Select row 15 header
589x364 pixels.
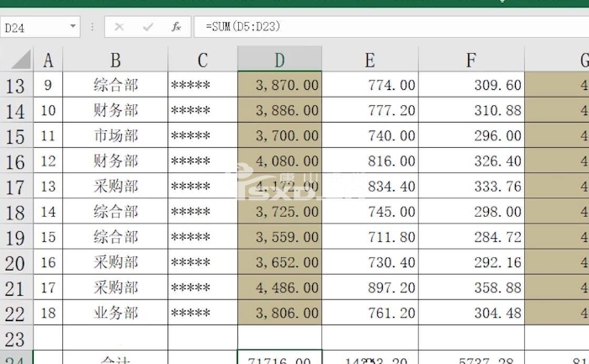pyautogui.click(x=16, y=136)
